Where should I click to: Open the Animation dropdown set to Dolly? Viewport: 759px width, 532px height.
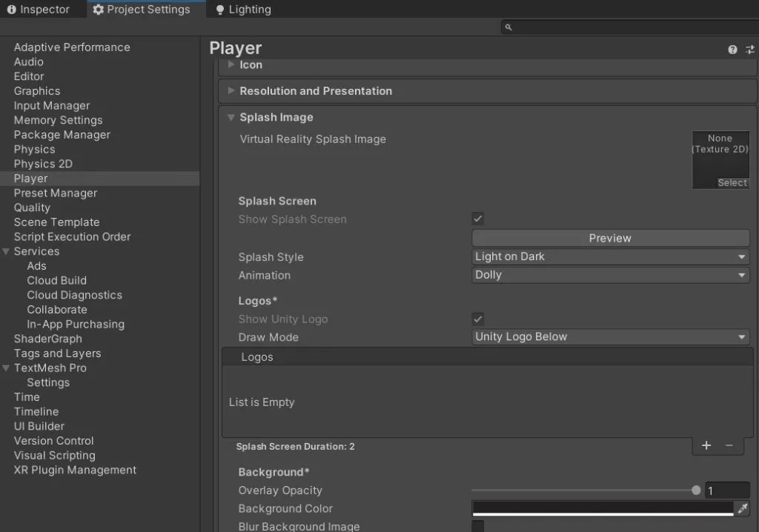(x=609, y=275)
